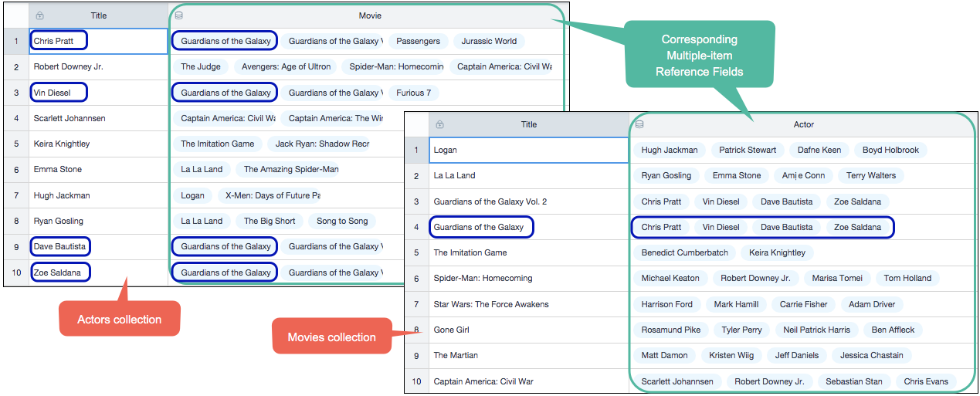This screenshot has width=980, height=396.
Task: Click the Rosamund Pike actor tag
Action: point(671,330)
